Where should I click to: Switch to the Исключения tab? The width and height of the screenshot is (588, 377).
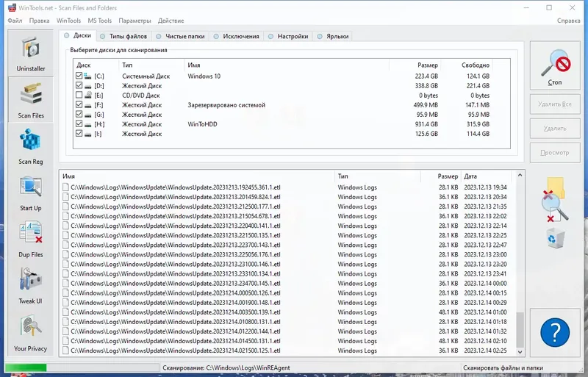click(x=237, y=37)
